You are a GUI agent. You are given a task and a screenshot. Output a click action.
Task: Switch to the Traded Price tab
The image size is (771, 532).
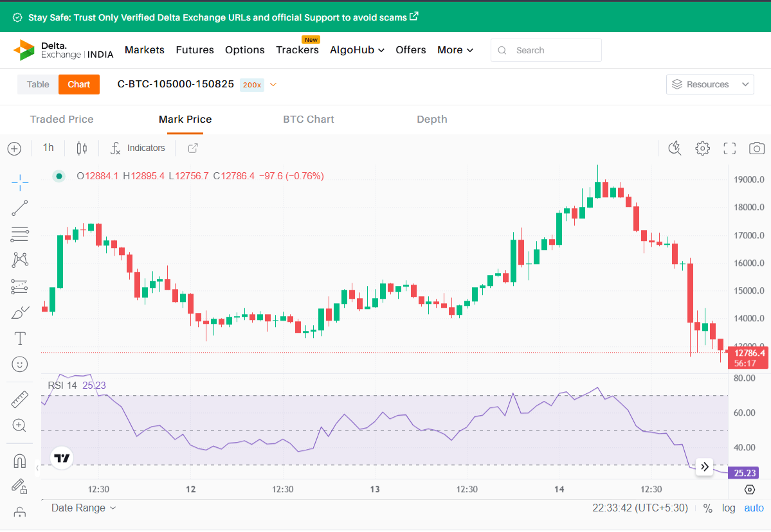pos(62,120)
